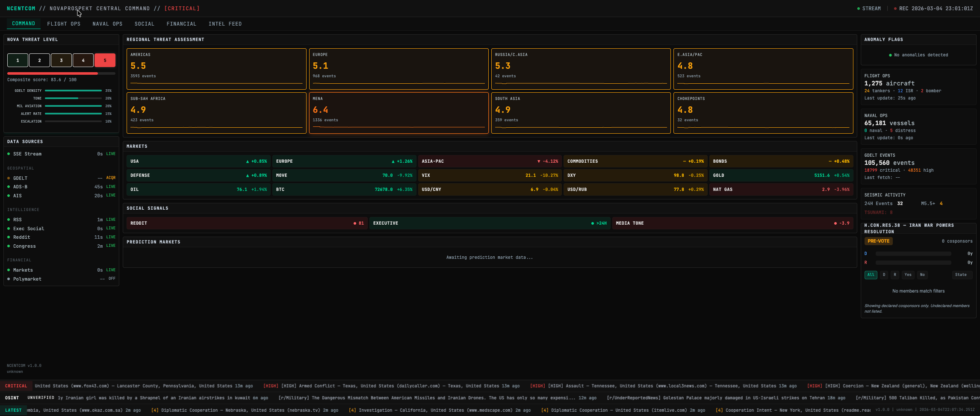Open the Executive social signal tile

coord(490,223)
